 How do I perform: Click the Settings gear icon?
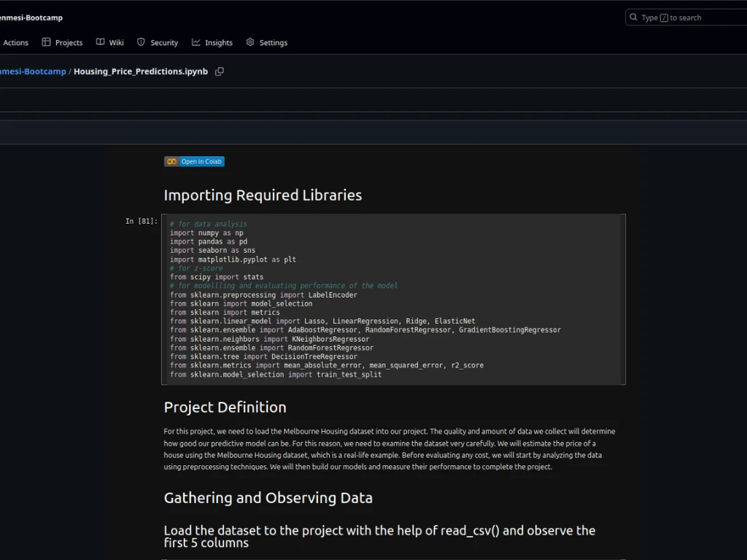250,42
